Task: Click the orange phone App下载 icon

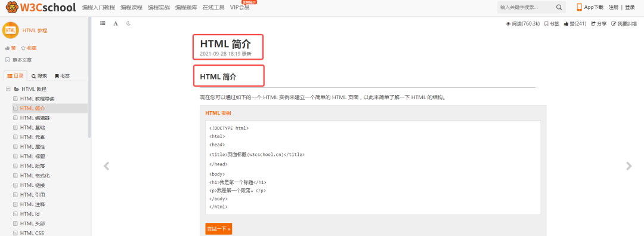Action: pos(580,7)
